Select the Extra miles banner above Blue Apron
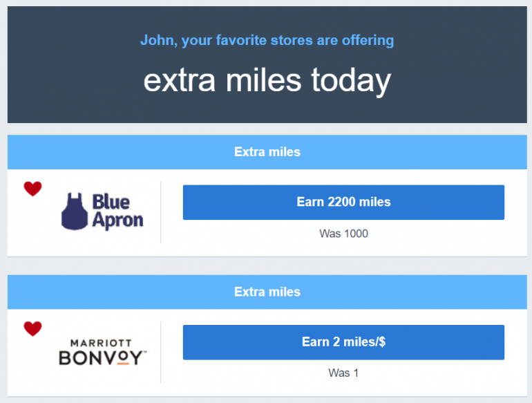Image resolution: width=532 pixels, height=403 pixels. (267, 152)
